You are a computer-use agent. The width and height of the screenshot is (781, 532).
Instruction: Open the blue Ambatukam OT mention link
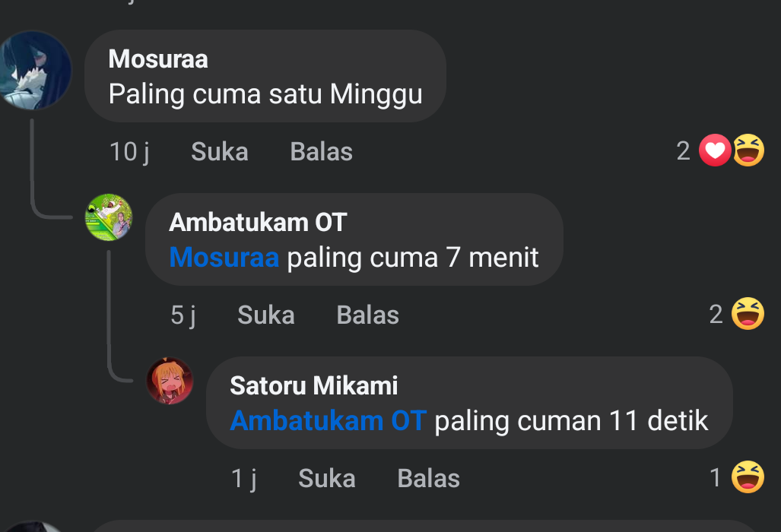pos(328,420)
